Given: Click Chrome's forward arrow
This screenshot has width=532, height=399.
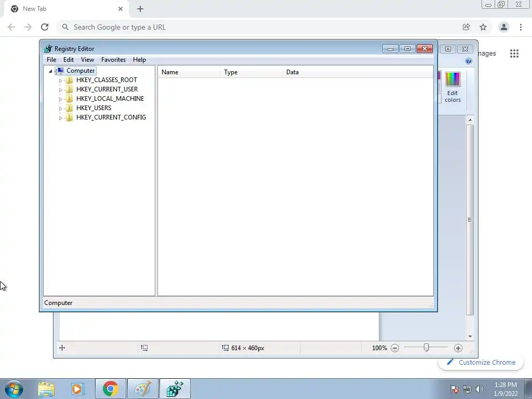Looking at the screenshot, I should [28, 27].
